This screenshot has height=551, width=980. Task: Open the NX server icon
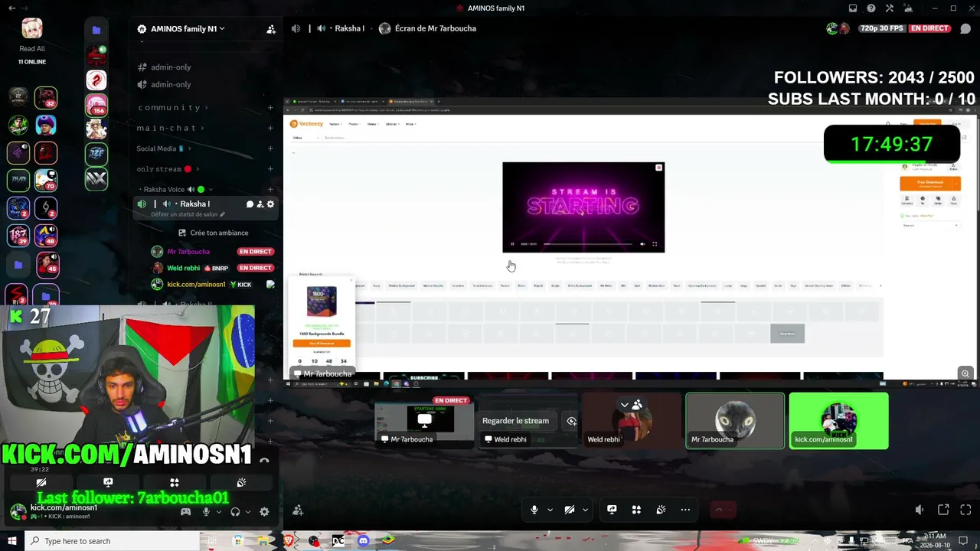click(x=96, y=179)
